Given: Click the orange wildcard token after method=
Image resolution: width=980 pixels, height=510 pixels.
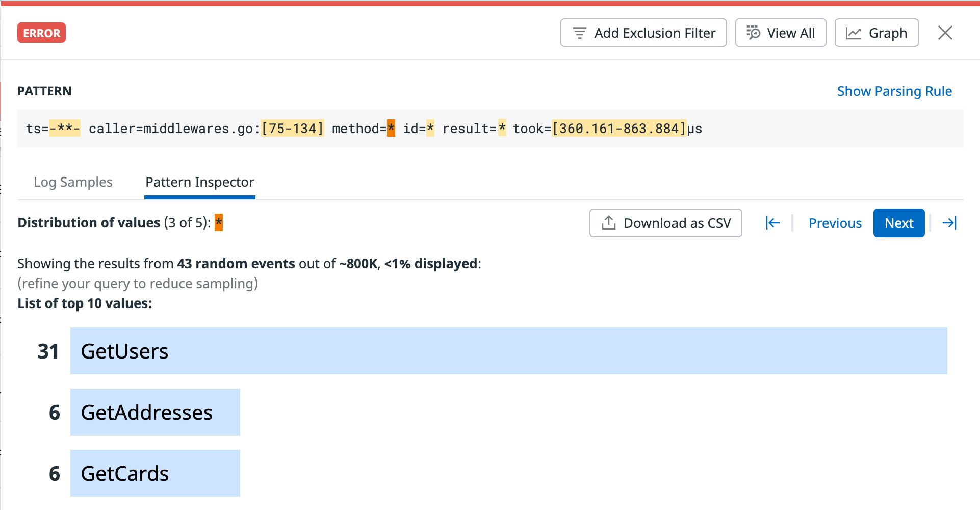Looking at the screenshot, I should 390,128.
